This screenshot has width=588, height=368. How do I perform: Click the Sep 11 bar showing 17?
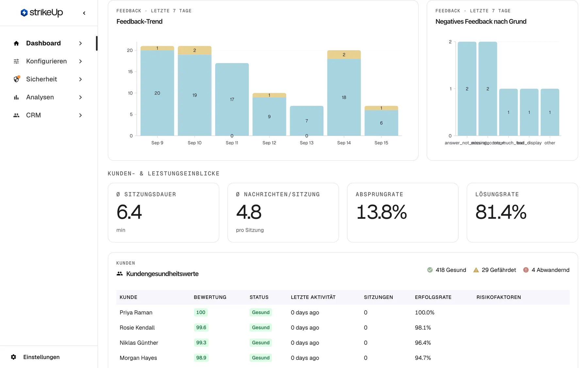[232, 99]
